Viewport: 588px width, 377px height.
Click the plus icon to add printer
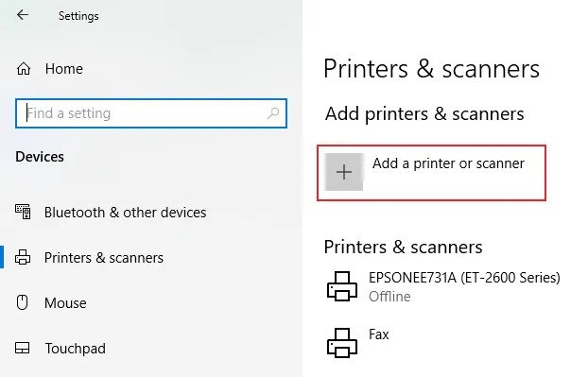tap(344, 172)
